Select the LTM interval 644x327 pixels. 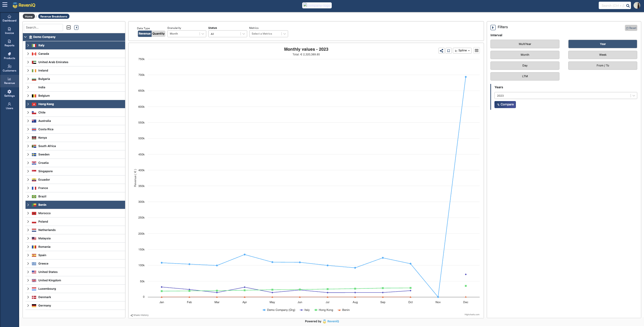[525, 76]
